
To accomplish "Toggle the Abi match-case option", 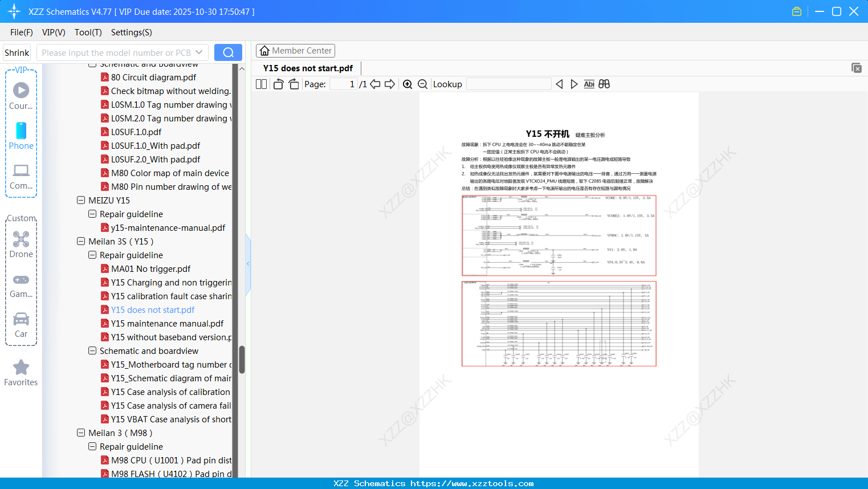I will pyautogui.click(x=589, y=84).
